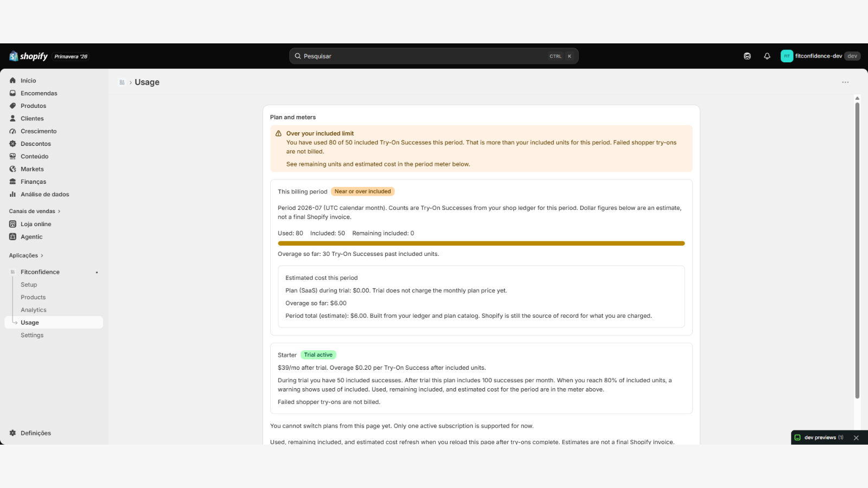Click the Análise de dados chart icon

(12, 194)
